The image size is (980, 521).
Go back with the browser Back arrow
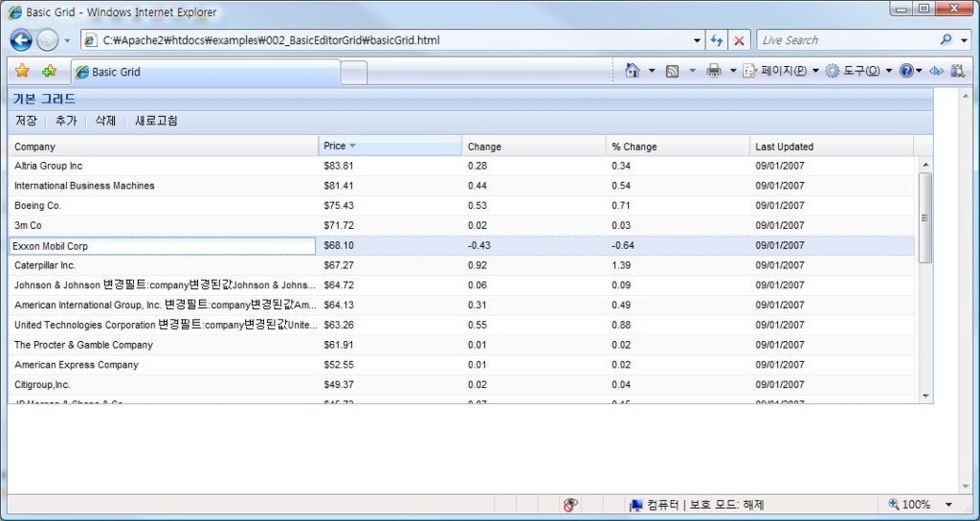[21, 40]
